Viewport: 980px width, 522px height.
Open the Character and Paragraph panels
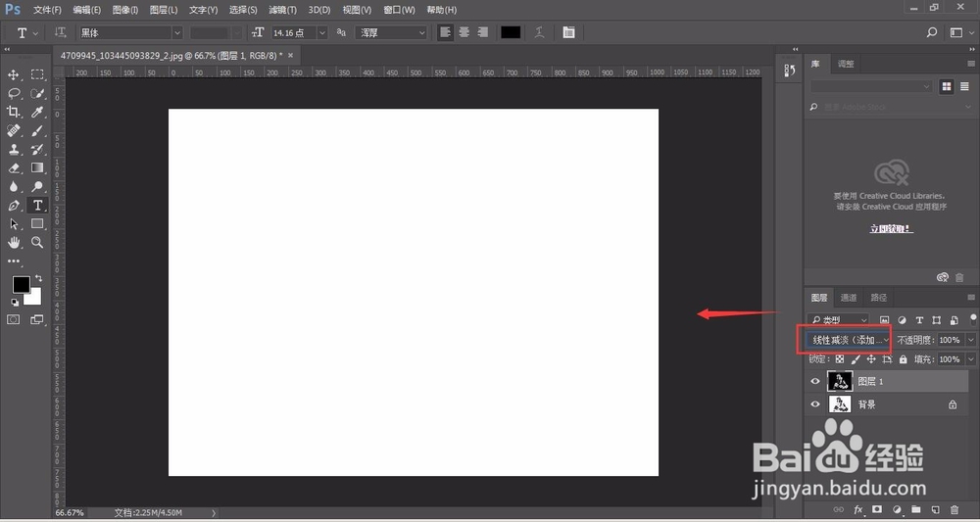pyautogui.click(x=568, y=32)
